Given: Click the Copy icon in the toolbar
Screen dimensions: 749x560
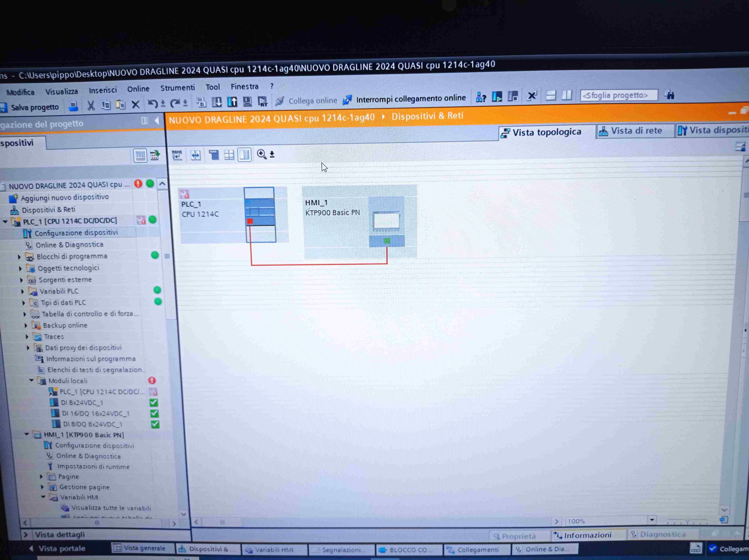Looking at the screenshot, I should coord(106,105).
